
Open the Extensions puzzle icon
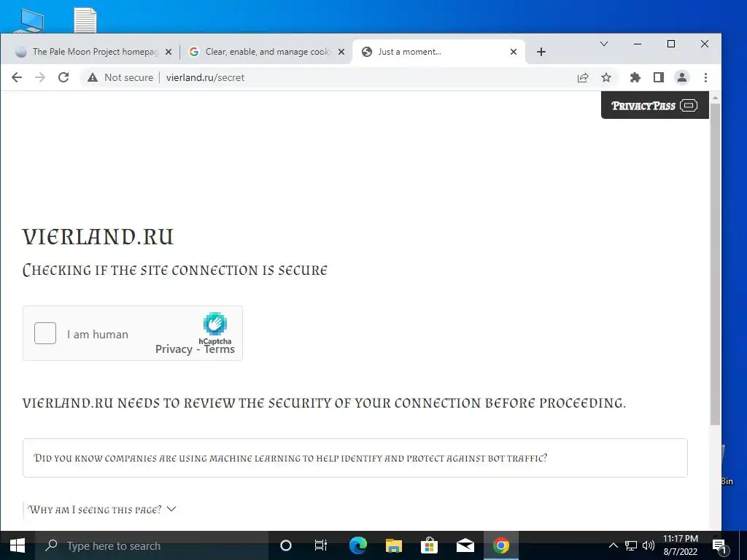635,77
